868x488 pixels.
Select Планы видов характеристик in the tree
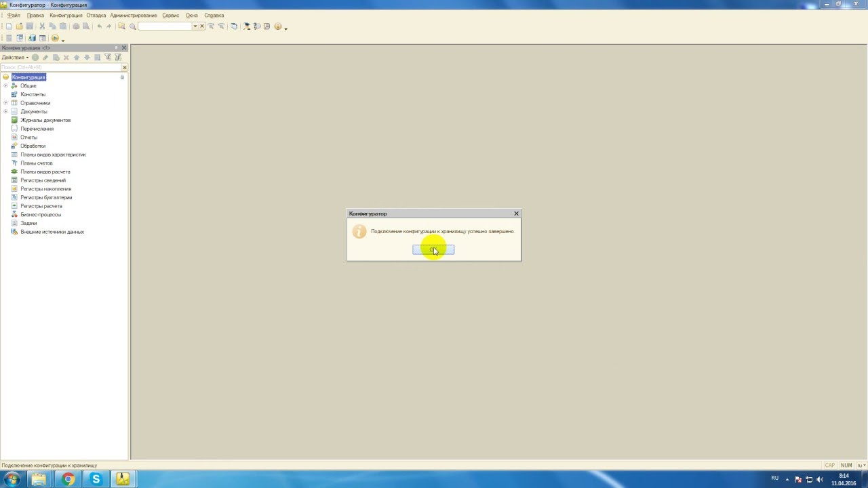54,155
